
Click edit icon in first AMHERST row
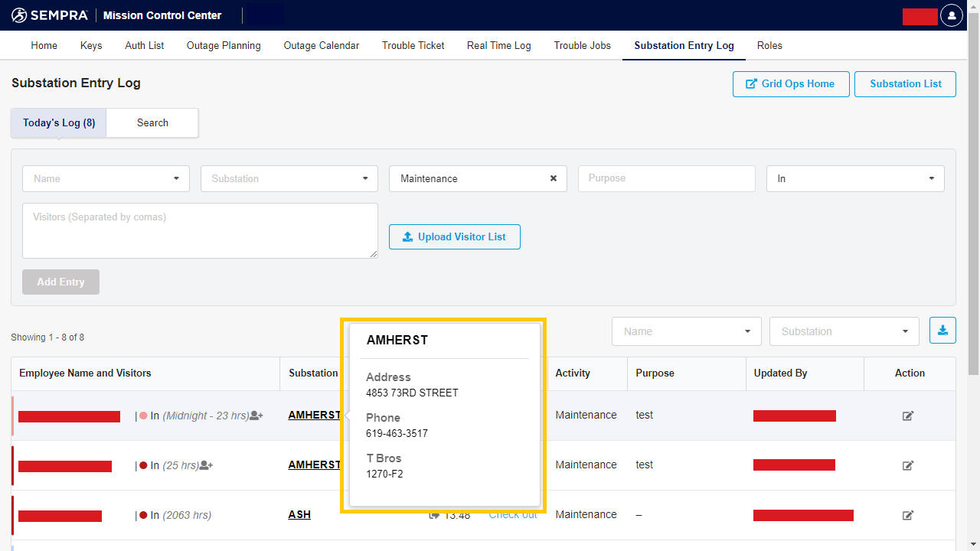pos(908,416)
